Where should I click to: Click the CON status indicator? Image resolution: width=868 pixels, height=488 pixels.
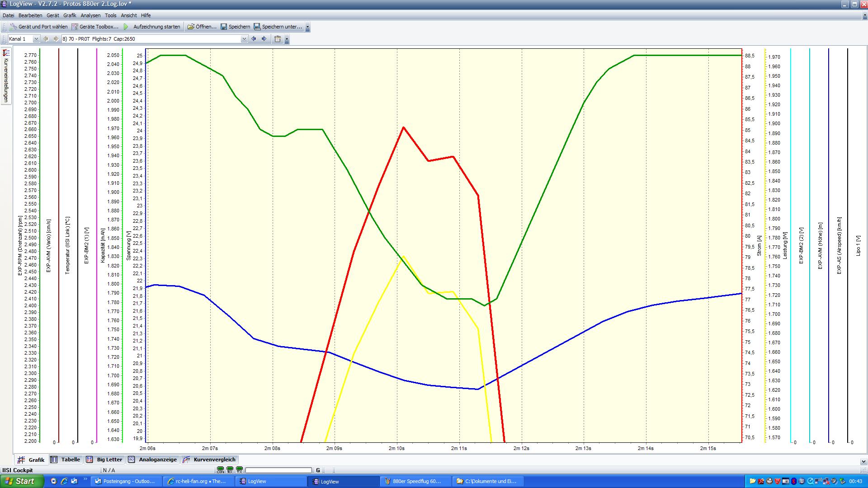pyautogui.click(x=220, y=470)
